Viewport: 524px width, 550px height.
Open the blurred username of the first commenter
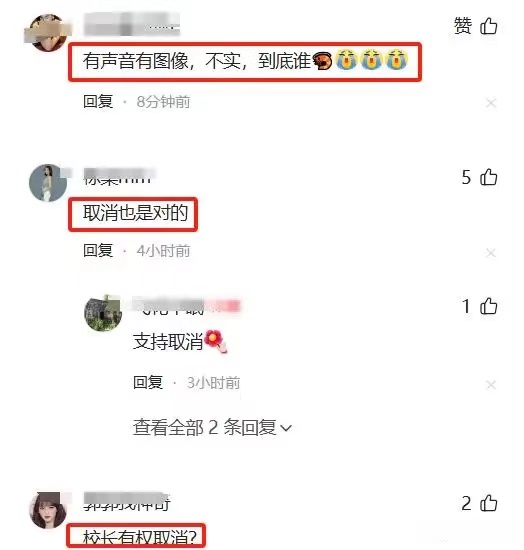(x=132, y=24)
